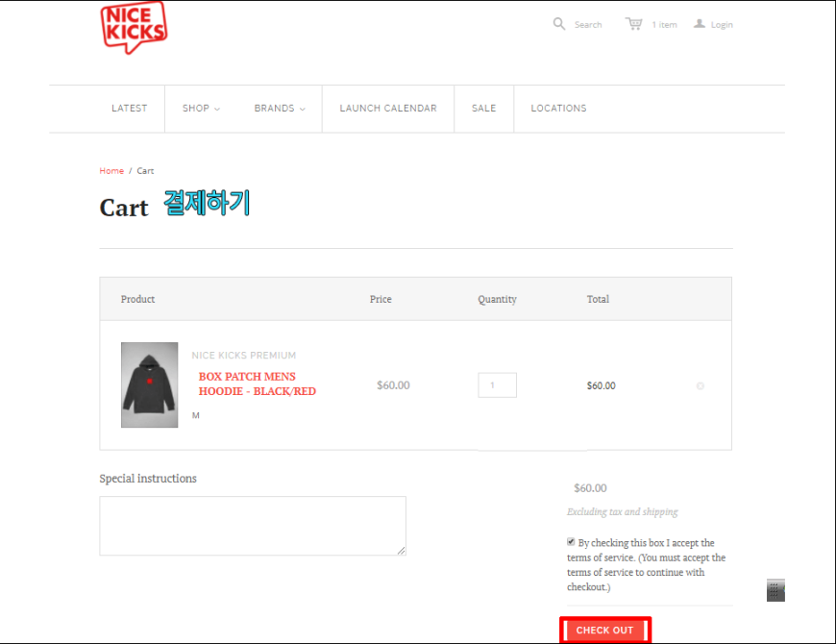Click the Search text link
Viewport: 836px width, 644px height.
click(x=588, y=25)
